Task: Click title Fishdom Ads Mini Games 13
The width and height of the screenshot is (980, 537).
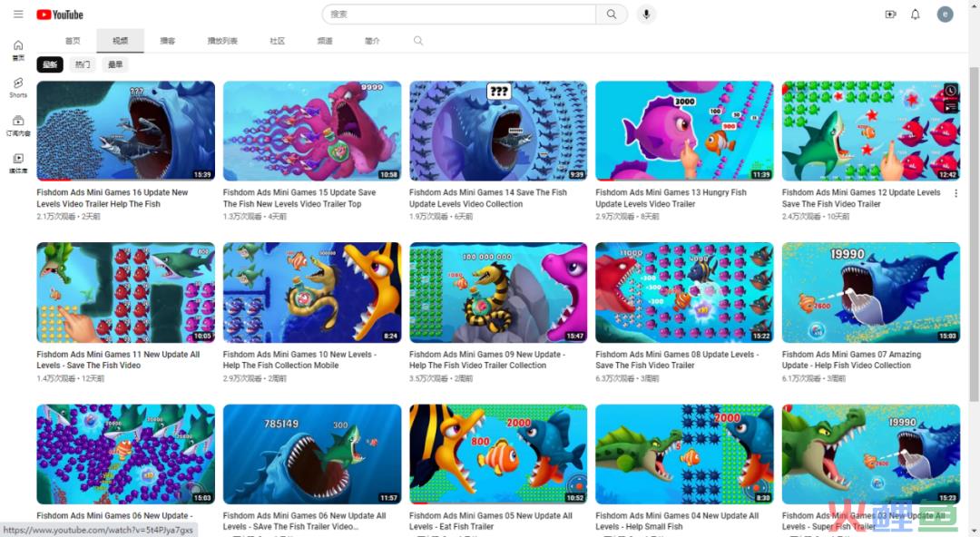Action: point(671,198)
